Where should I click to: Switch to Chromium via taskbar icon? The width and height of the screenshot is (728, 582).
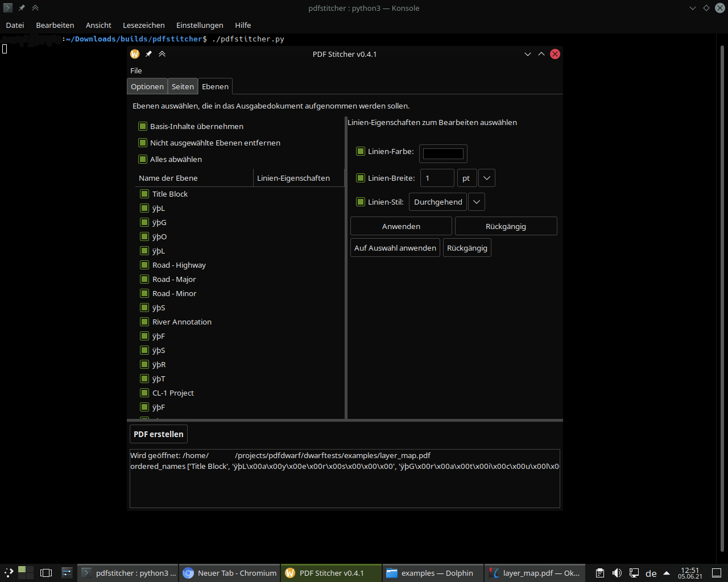pyautogui.click(x=229, y=573)
